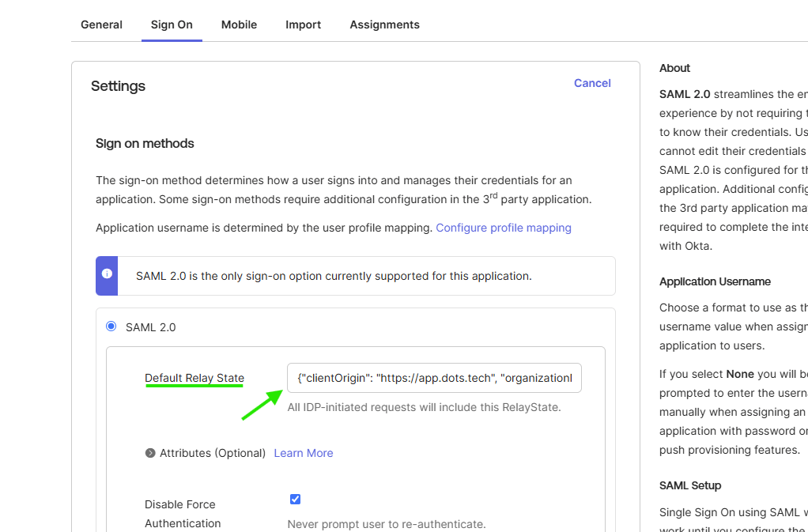Open the General tab
The width and height of the screenshot is (808, 532).
[101, 25]
